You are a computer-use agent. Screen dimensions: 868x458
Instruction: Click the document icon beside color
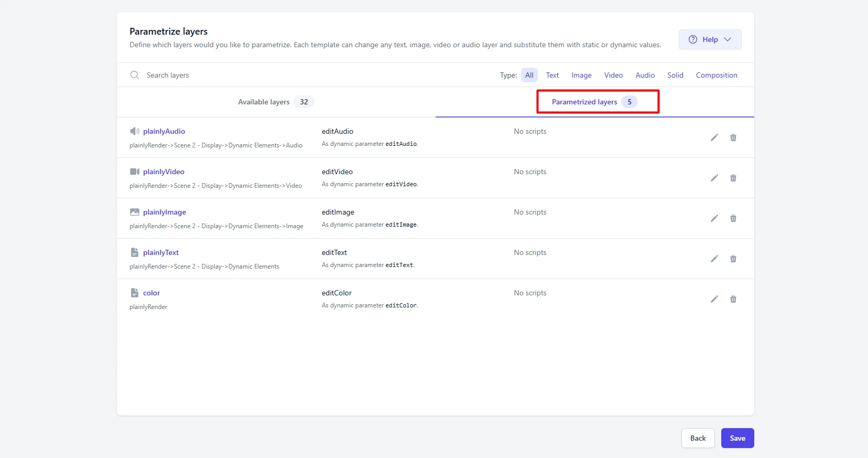coord(135,293)
